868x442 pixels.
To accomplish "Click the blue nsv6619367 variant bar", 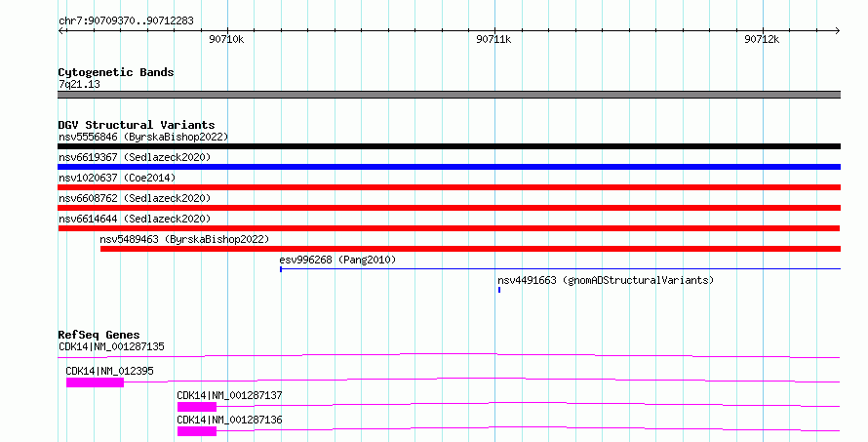I will (449, 167).
